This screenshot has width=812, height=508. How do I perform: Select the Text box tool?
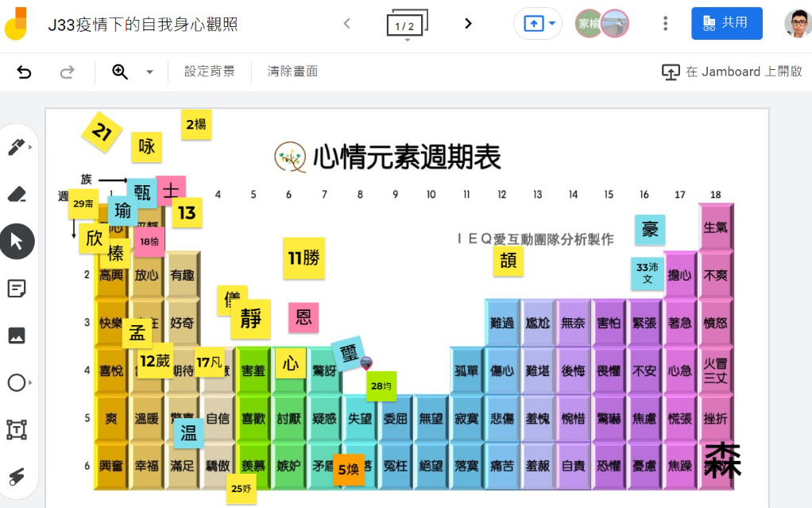point(17,430)
